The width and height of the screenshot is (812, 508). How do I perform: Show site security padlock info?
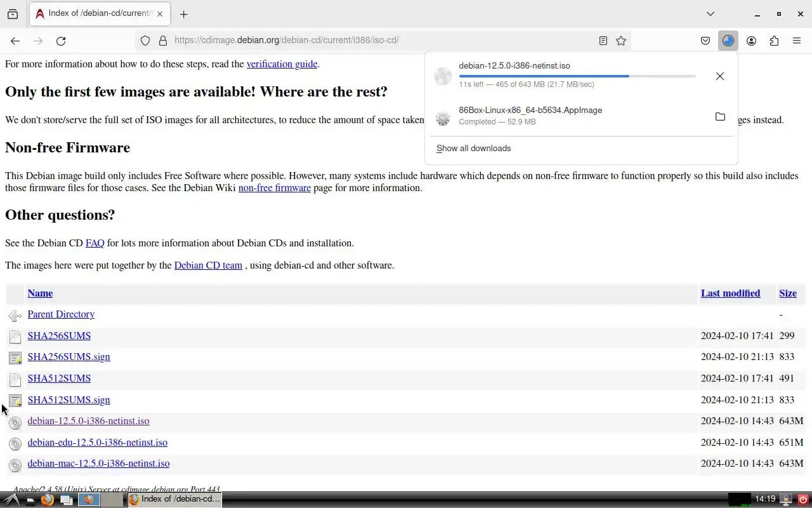(x=163, y=41)
